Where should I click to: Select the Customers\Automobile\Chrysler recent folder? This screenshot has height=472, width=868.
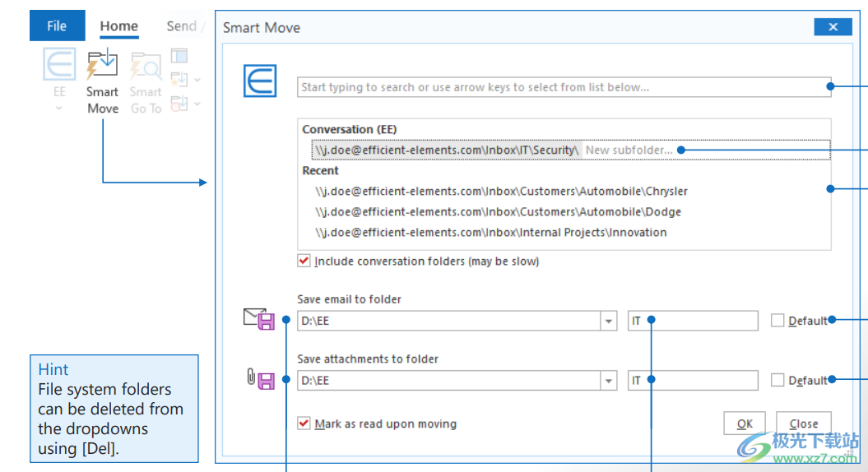[501, 191]
